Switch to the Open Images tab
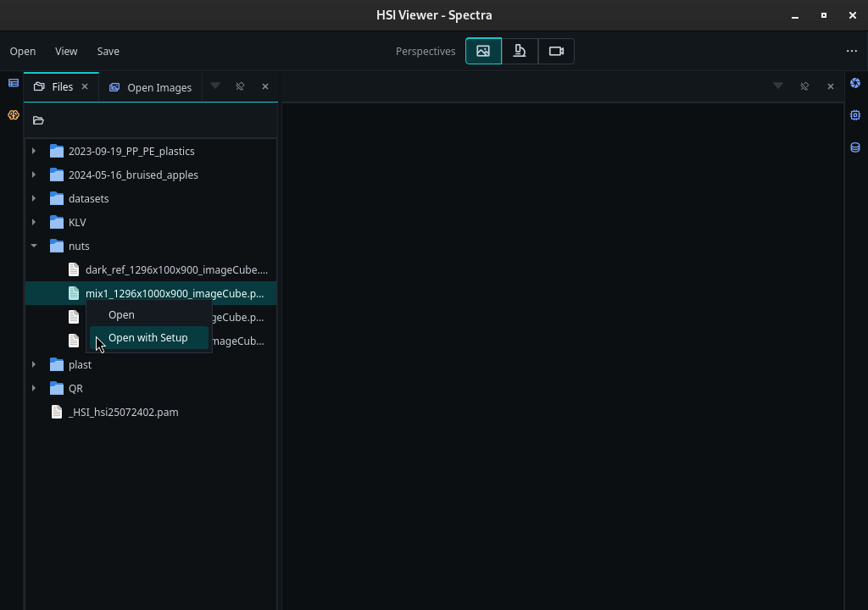Viewport: 868px width, 610px height. (151, 87)
